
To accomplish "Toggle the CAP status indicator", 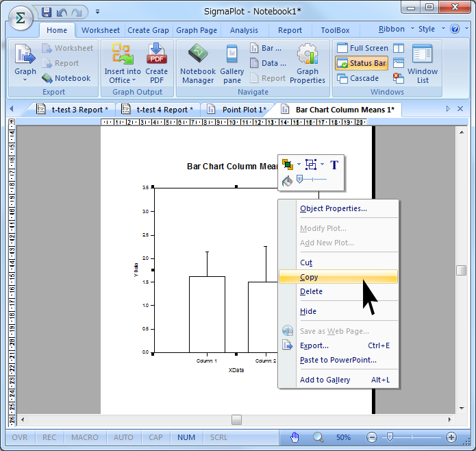I will (155, 437).
